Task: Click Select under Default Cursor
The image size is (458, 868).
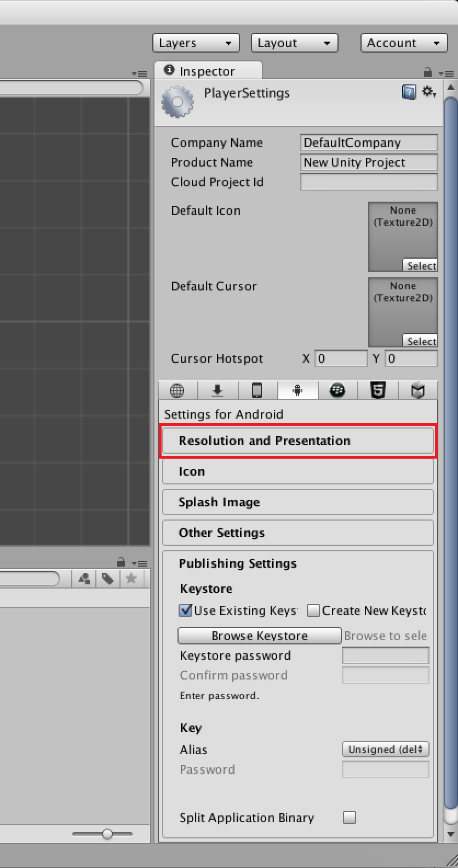Action: (x=421, y=341)
